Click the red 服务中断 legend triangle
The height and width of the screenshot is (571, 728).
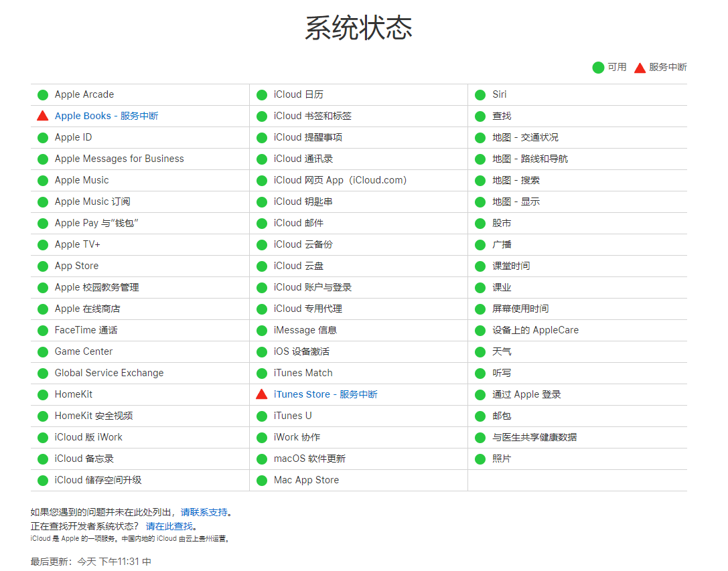click(x=640, y=68)
